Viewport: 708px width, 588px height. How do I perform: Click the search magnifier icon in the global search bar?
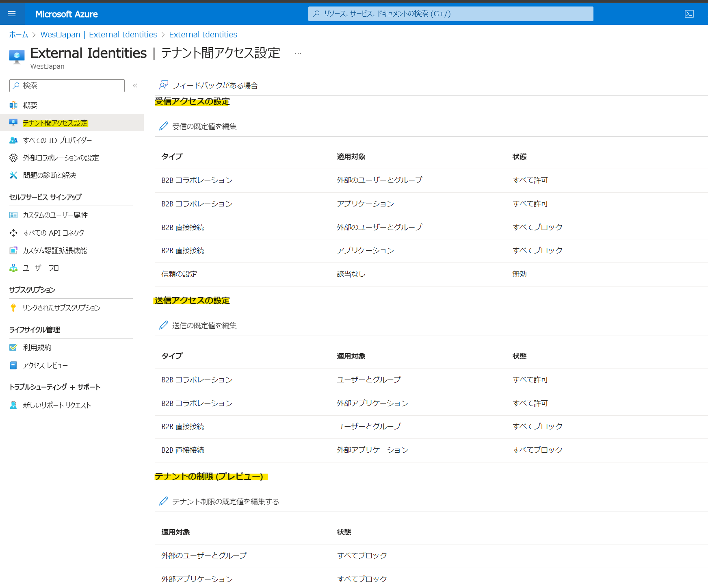(316, 14)
